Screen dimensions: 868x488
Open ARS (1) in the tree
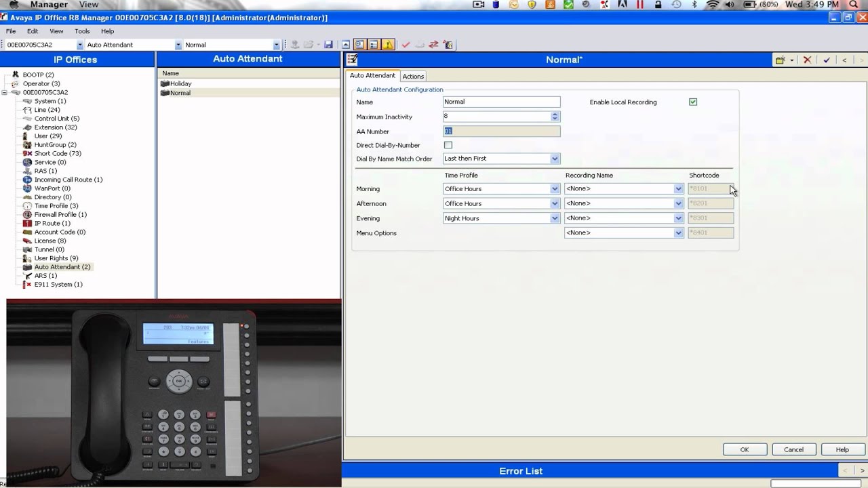pyautogui.click(x=45, y=276)
